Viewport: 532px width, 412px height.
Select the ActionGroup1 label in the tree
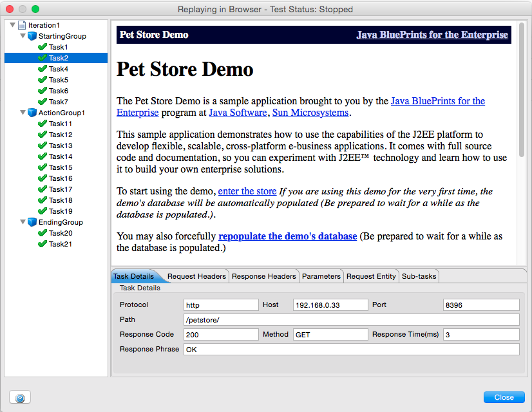pyautogui.click(x=61, y=113)
